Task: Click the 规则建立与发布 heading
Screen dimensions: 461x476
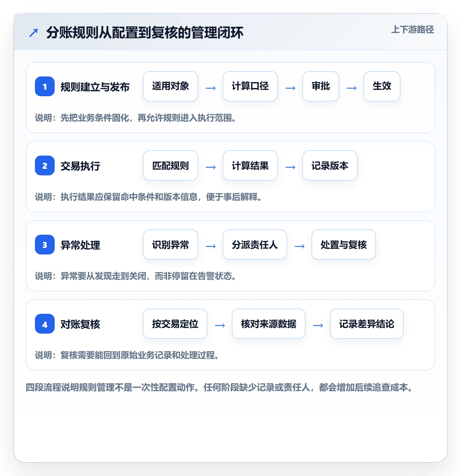Action: pos(95,87)
